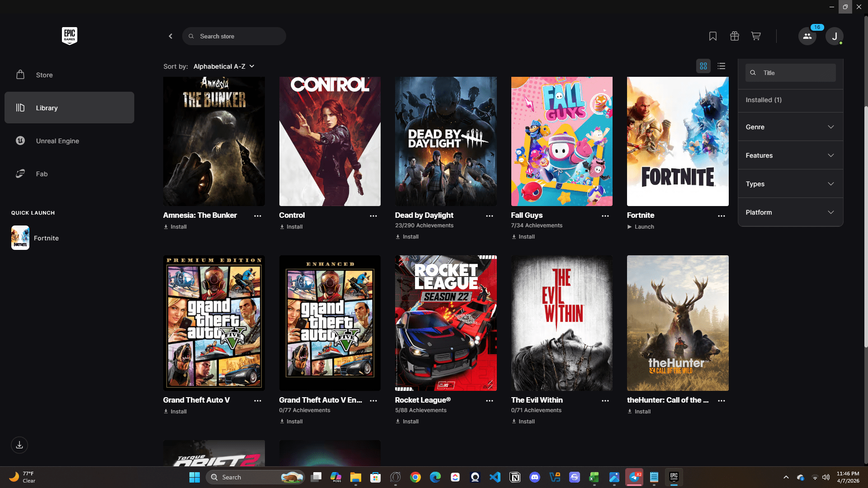This screenshot has width=868, height=488.
Task: Switch to list view
Action: 722,66
